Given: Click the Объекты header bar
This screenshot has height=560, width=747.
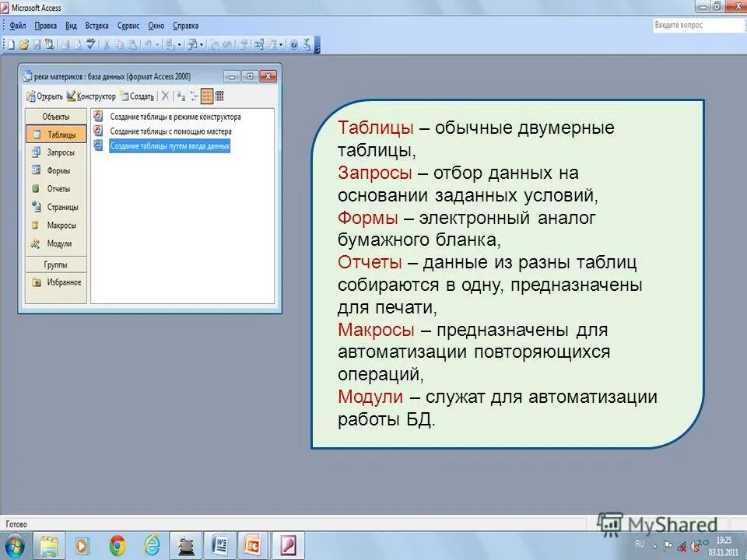Looking at the screenshot, I should (56, 117).
